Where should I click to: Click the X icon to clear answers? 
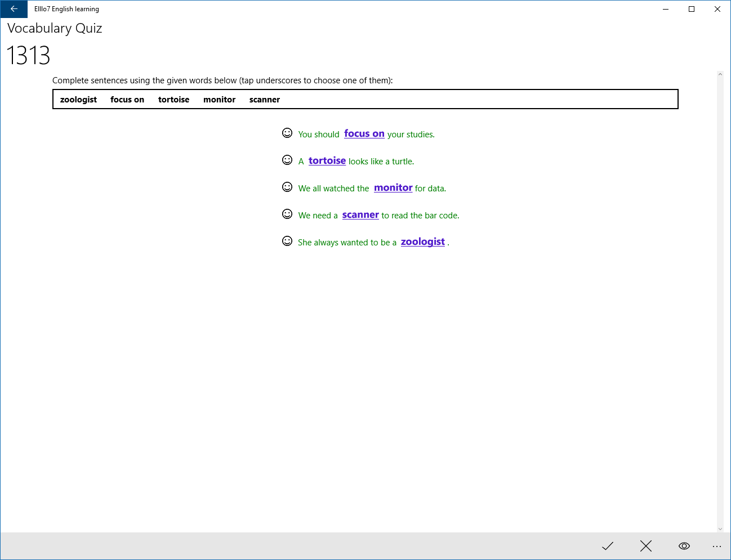[645, 546]
